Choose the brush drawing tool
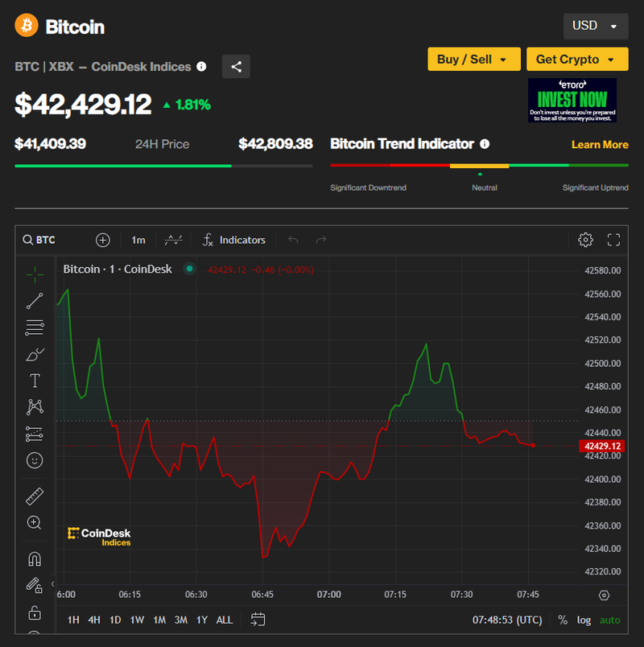This screenshot has width=644, height=647. pos(35,354)
